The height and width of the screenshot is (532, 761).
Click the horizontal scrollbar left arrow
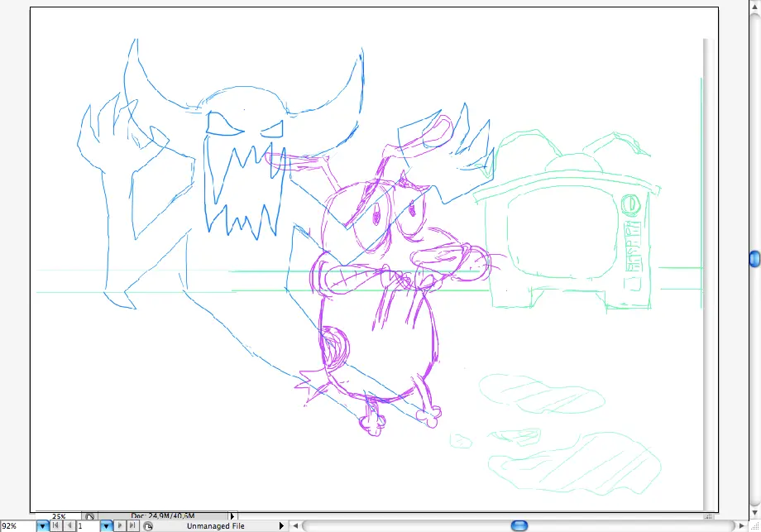click(x=295, y=525)
